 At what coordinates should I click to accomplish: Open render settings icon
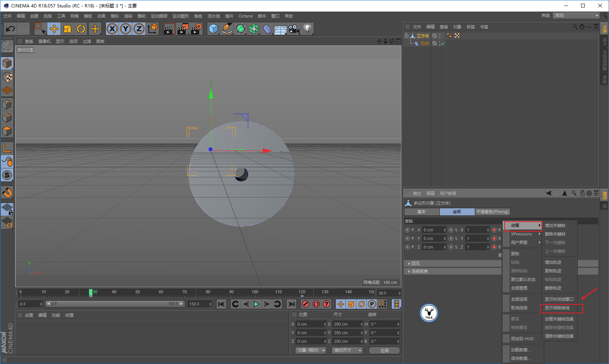196,29
